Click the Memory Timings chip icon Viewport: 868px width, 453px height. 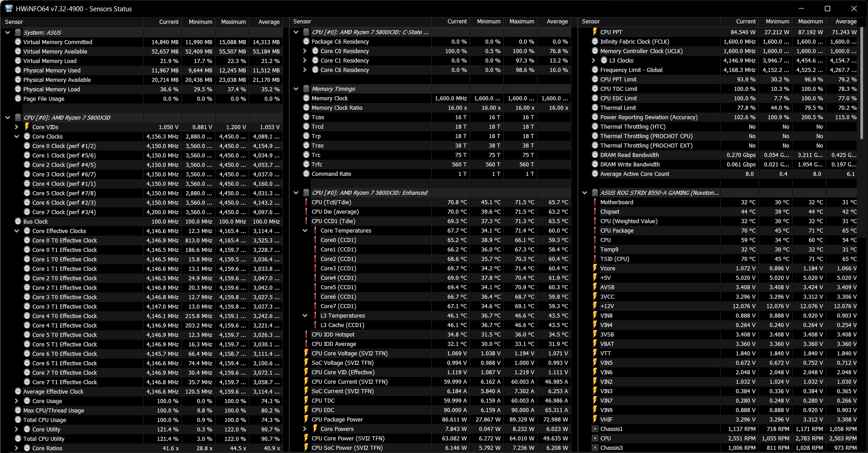click(x=306, y=89)
